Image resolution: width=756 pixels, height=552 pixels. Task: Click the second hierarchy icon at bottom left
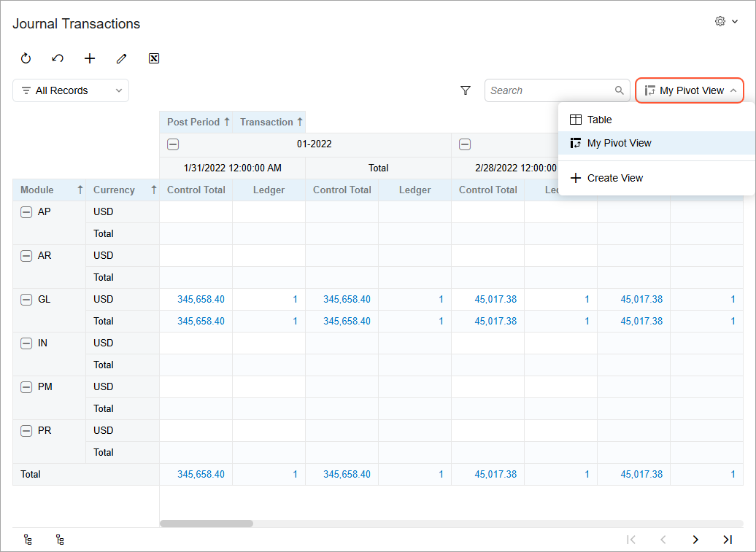pyautogui.click(x=60, y=540)
